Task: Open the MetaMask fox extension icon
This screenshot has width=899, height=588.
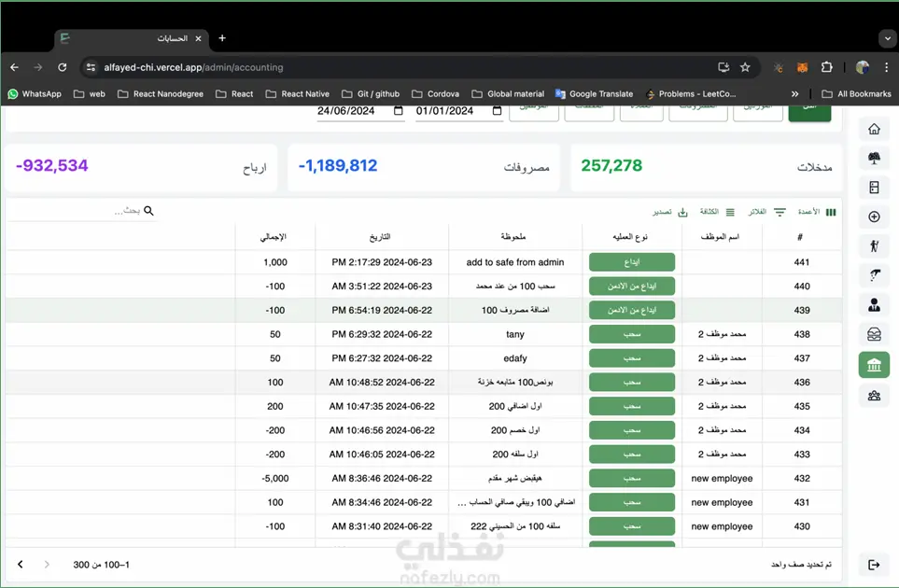Action: (x=802, y=67)
